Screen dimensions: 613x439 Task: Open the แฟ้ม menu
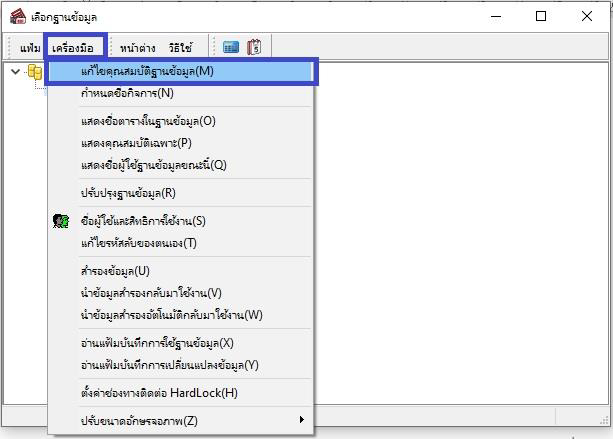[30, 47]
